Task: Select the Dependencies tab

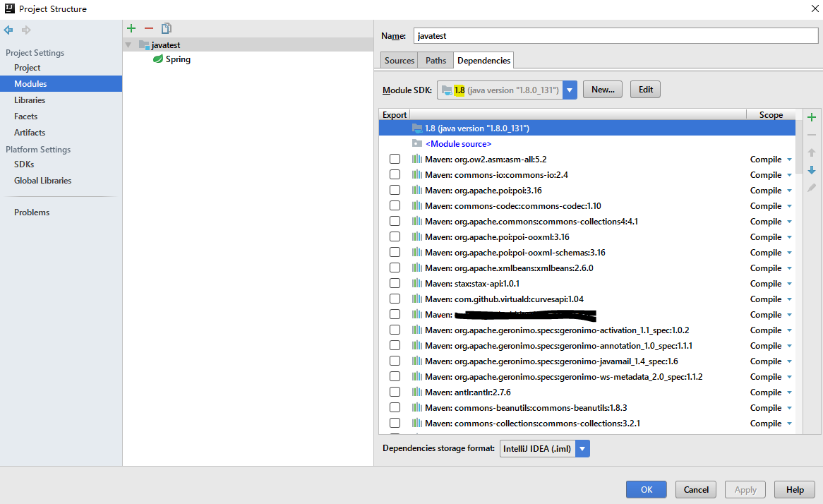Action: (x=483, y=61)
